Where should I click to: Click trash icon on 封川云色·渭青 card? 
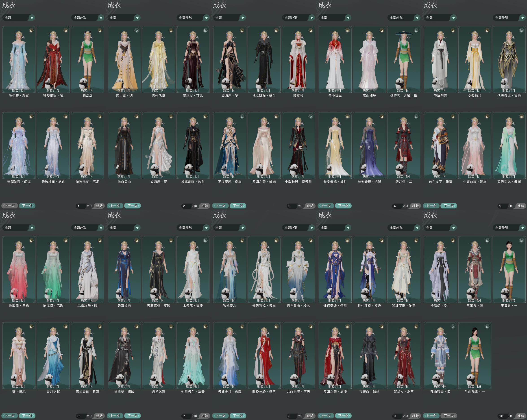click(205, 326)
